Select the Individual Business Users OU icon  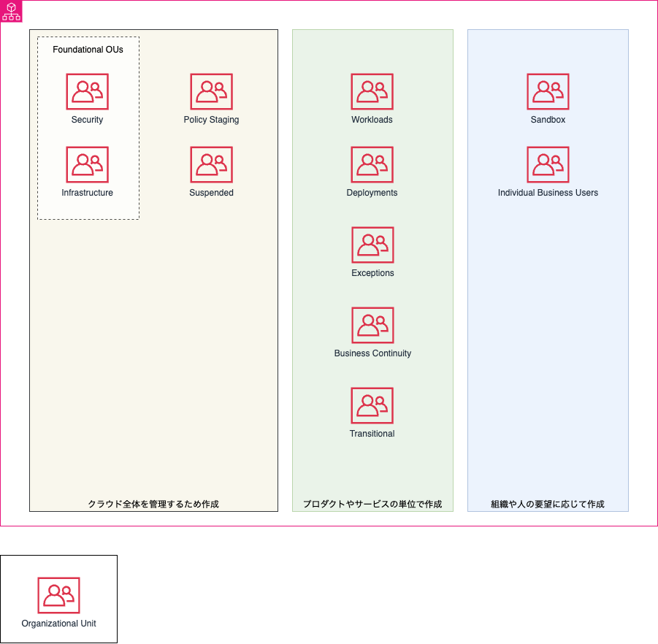click(x=548, y=164)
